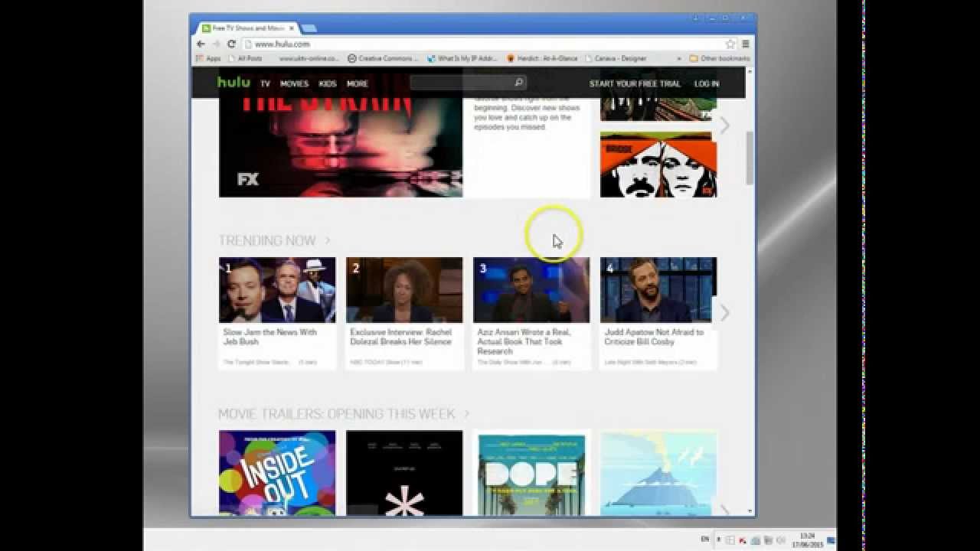Image resolution: width=980 pixels, height=551 pixels.
Task: Open a new browser tab
Action: (x=309, y=28)
